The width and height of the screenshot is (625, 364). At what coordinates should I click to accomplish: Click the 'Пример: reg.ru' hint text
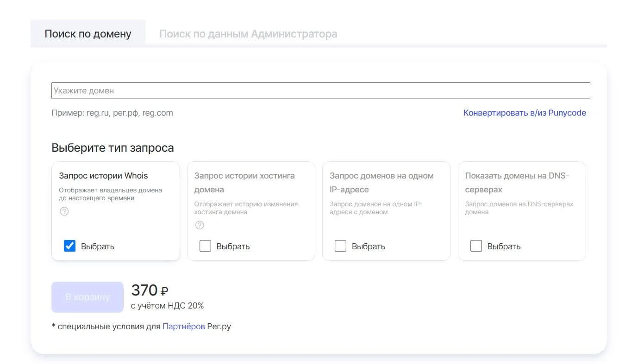112,113
